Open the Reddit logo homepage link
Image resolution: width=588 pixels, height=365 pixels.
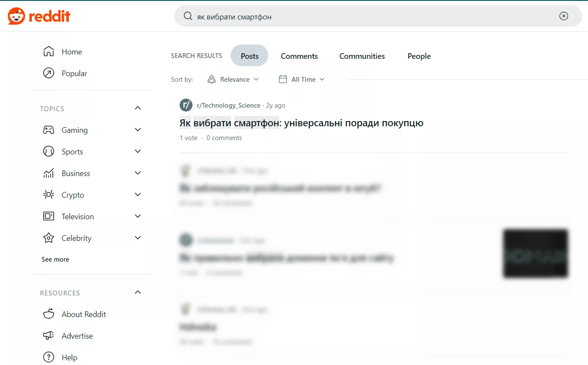pyautogui.click(x=39, y=16)
